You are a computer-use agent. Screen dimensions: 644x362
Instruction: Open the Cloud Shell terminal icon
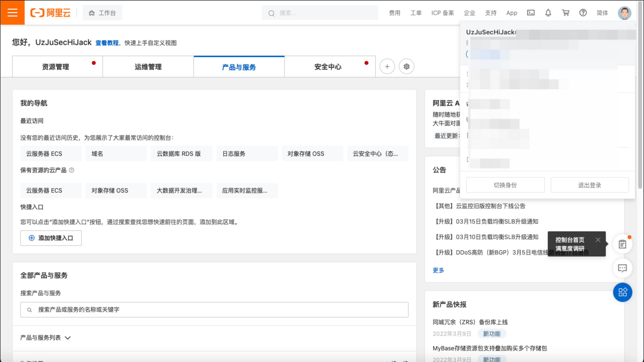[530, 13]
